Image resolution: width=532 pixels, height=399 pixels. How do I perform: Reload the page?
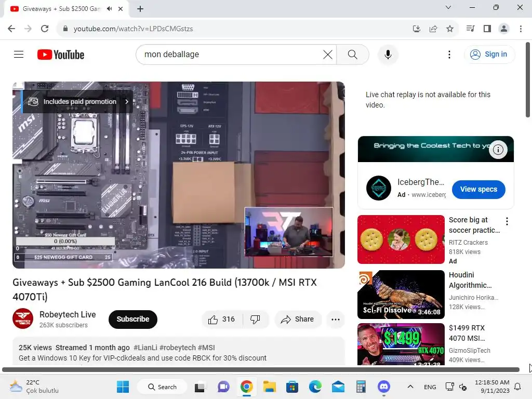point(45,29)
